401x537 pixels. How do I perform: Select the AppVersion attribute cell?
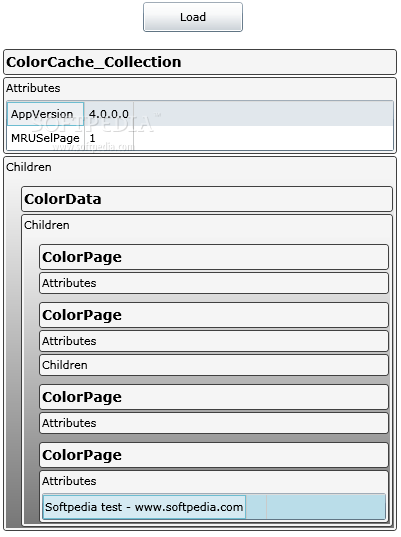[45, 114]
